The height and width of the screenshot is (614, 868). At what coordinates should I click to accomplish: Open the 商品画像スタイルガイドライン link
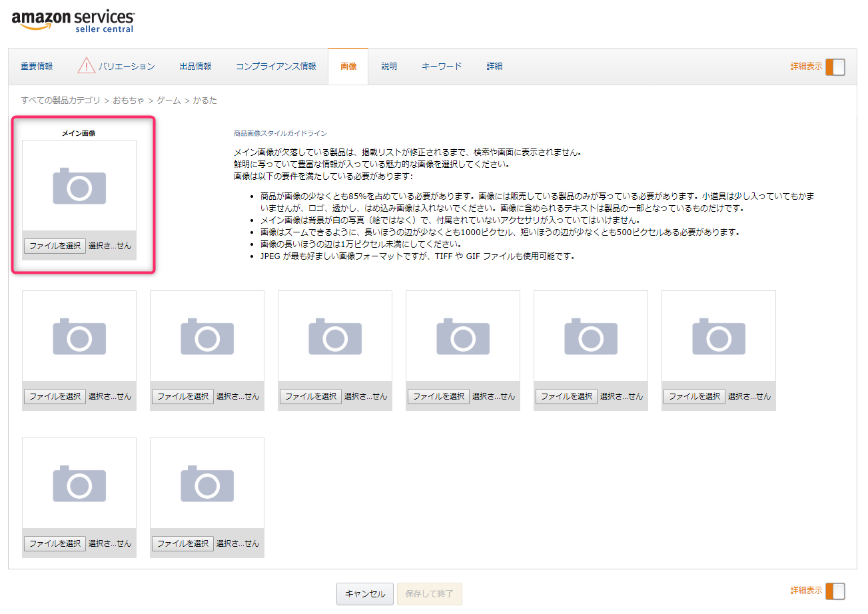280,133
